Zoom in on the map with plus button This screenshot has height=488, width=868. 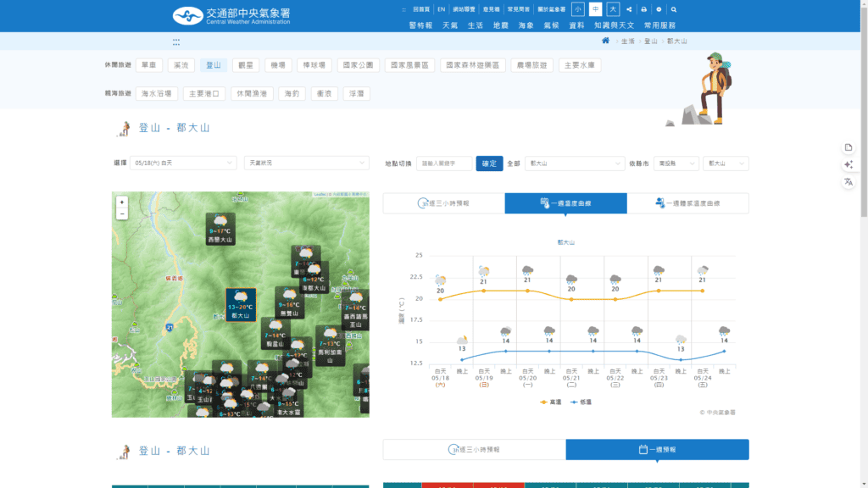click(122, 202)
